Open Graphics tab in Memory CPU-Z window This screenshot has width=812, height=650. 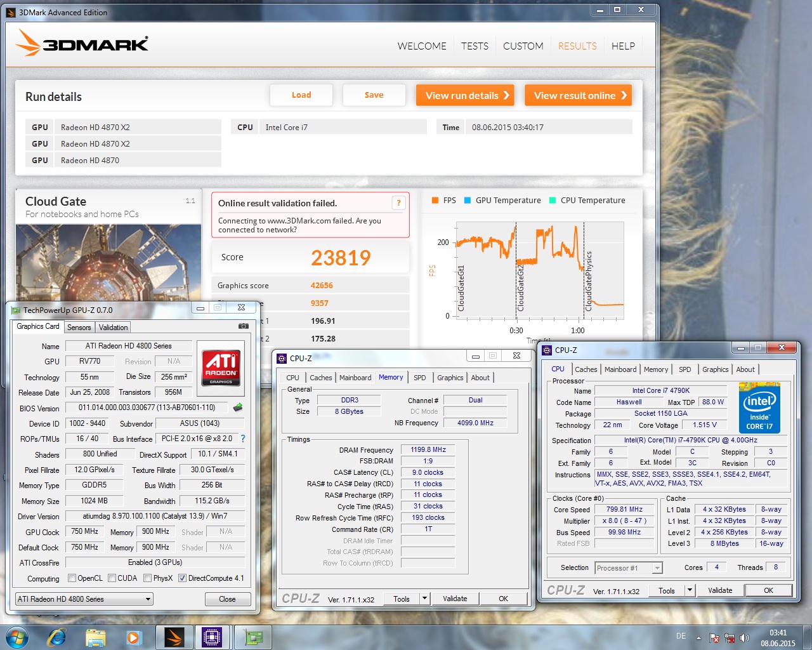[450, 378]
